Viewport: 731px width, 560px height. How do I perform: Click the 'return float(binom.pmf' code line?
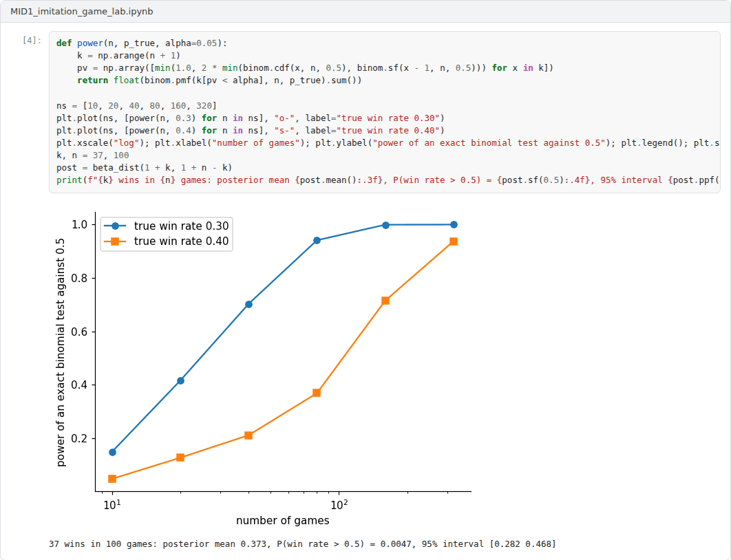[220, 80]
